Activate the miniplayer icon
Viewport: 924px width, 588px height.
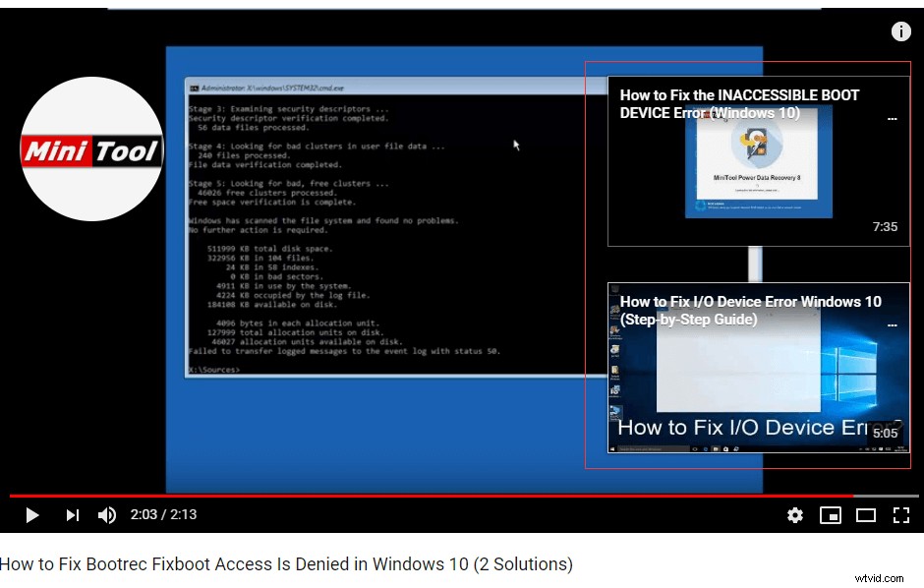pos(831,515)
